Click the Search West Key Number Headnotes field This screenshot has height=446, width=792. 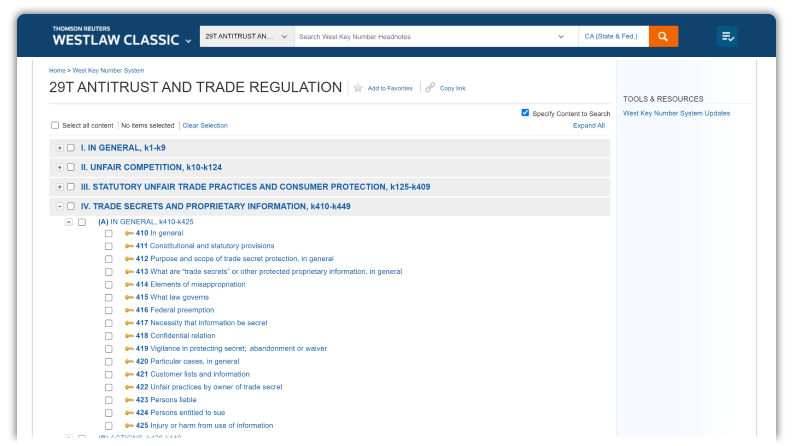(x=425, y=37)
